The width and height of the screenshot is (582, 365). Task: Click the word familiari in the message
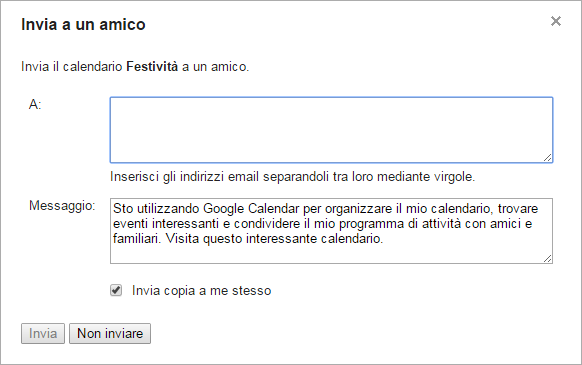click(137, 238)
